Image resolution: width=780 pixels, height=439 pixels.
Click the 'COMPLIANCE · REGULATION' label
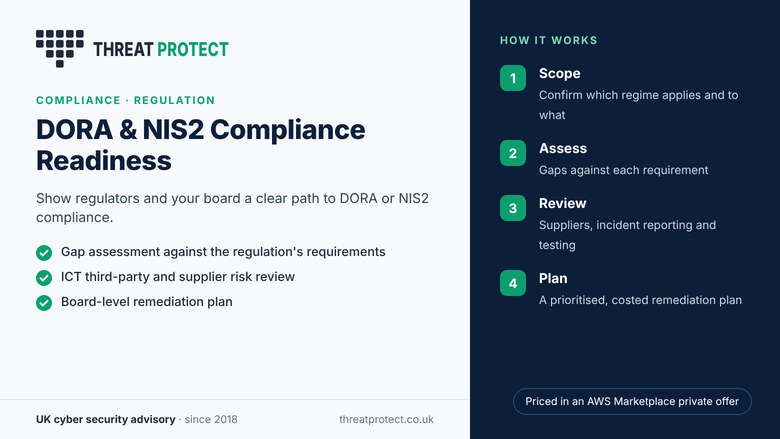tap(125, 100)
